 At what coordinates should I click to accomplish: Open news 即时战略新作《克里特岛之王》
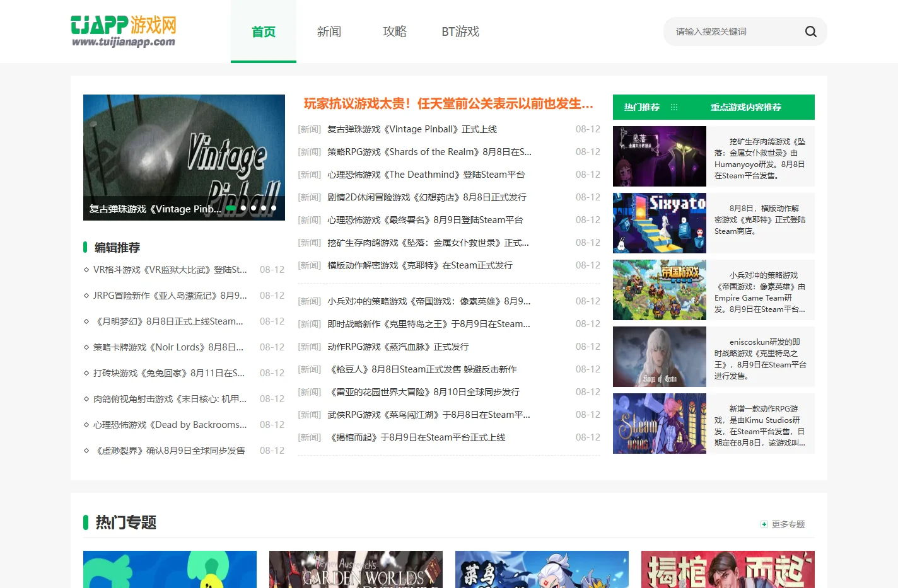[429, 324]
